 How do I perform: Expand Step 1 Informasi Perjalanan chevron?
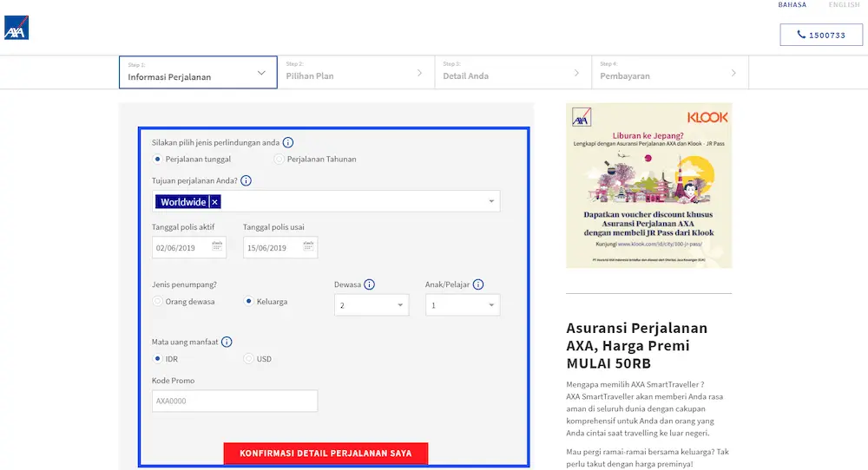pos(261,73)
